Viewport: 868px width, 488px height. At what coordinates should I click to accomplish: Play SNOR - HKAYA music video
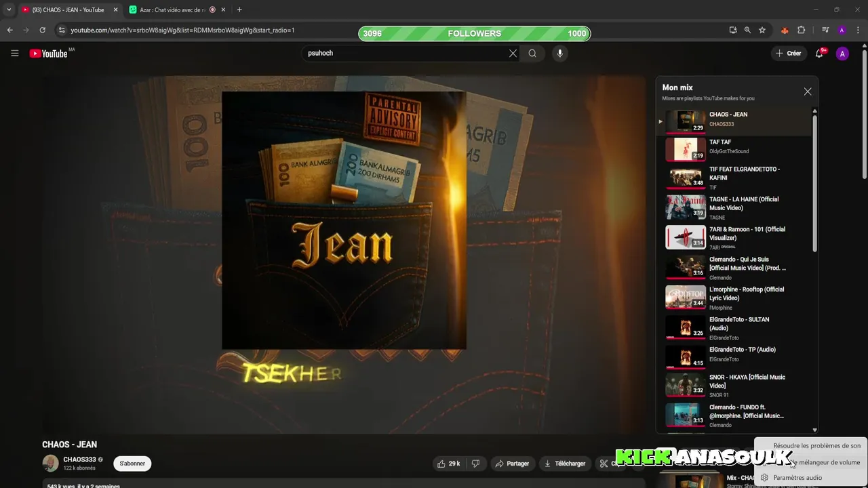(x=735, y=386)
